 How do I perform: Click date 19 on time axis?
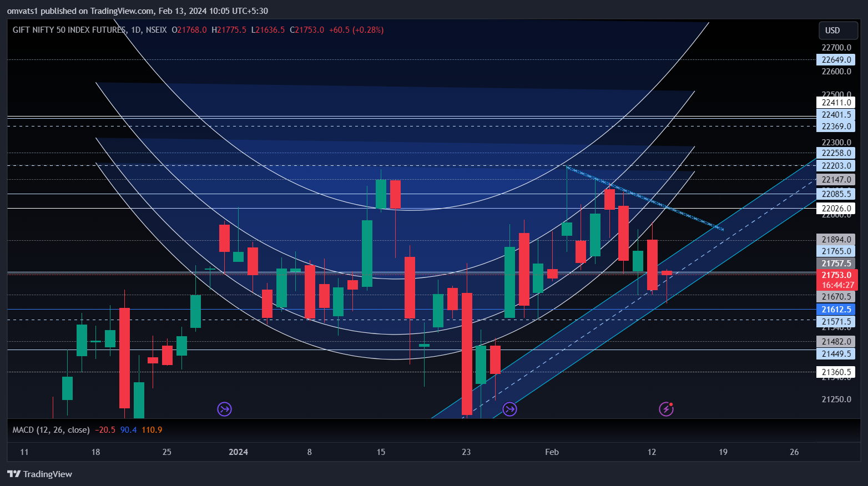(723, 452)
